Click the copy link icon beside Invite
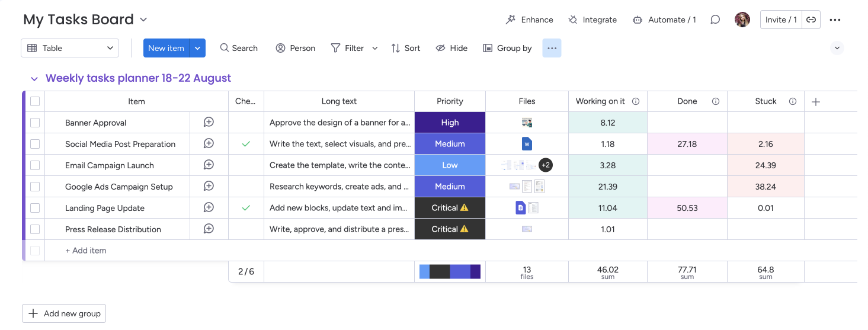 pyautogui.click(x=811, y=20)
